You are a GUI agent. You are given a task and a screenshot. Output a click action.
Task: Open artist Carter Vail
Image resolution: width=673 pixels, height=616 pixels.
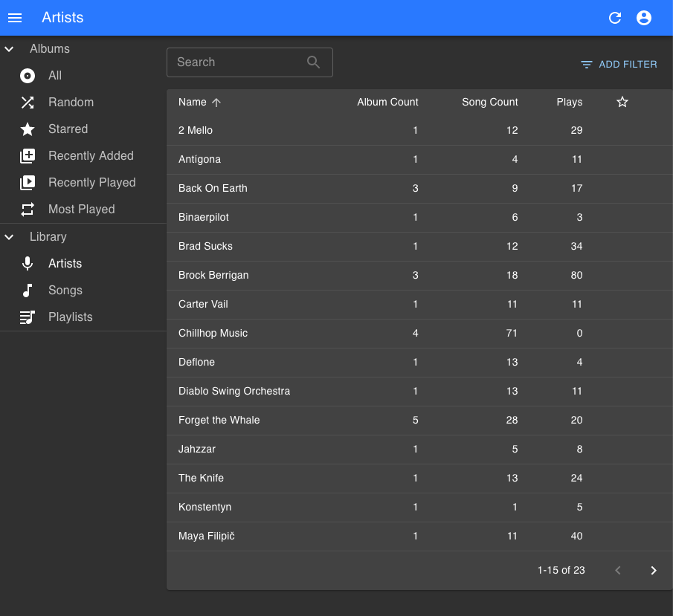click(419, 304)
